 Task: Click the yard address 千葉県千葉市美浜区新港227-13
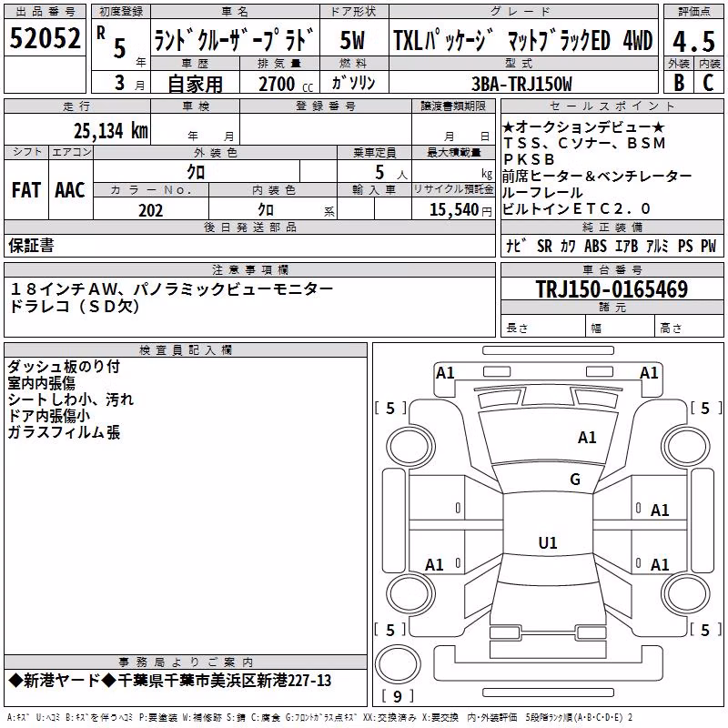coord(224,681)
